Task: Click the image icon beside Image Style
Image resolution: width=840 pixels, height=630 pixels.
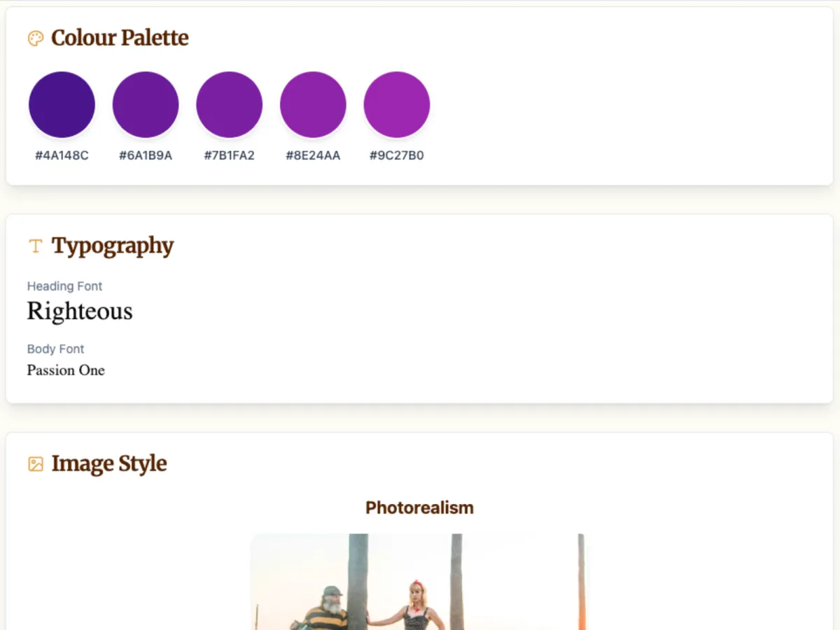Action: pos(35,464)
